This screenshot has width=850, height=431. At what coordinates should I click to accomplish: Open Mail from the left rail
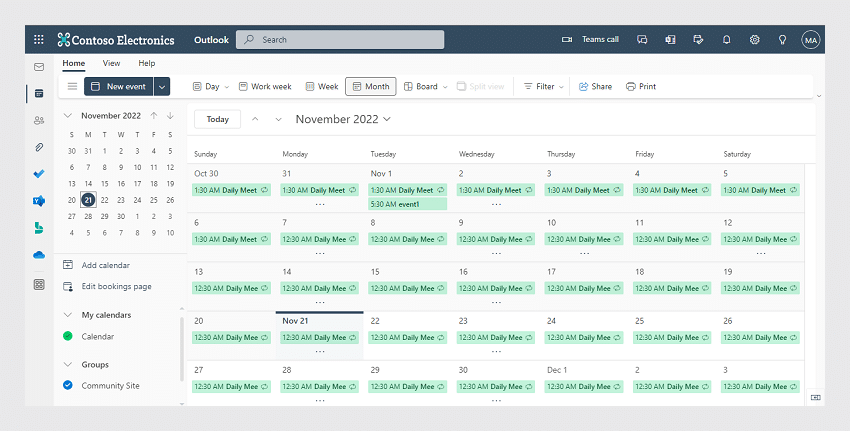coord(39,67)
